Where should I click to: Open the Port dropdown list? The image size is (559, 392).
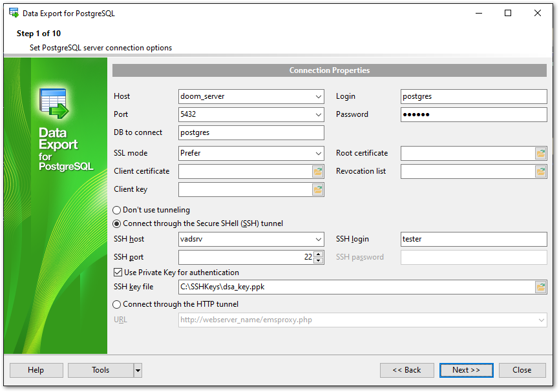(319, 115)
